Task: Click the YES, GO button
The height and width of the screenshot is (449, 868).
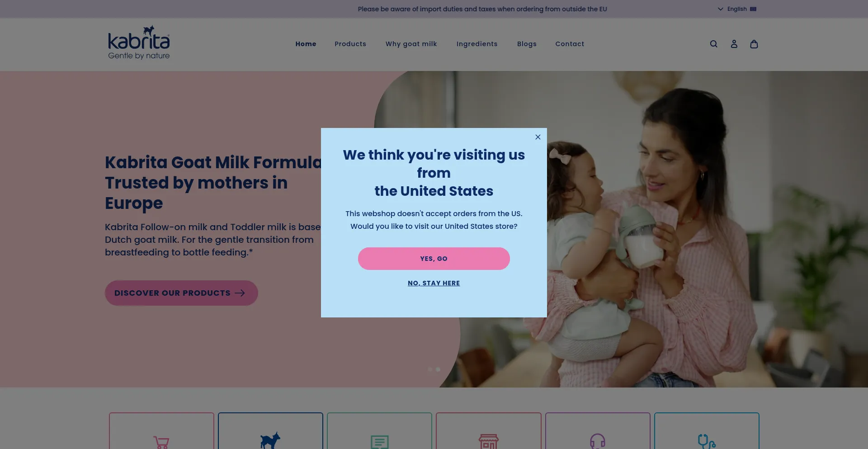Action: (x=434, y=259)
